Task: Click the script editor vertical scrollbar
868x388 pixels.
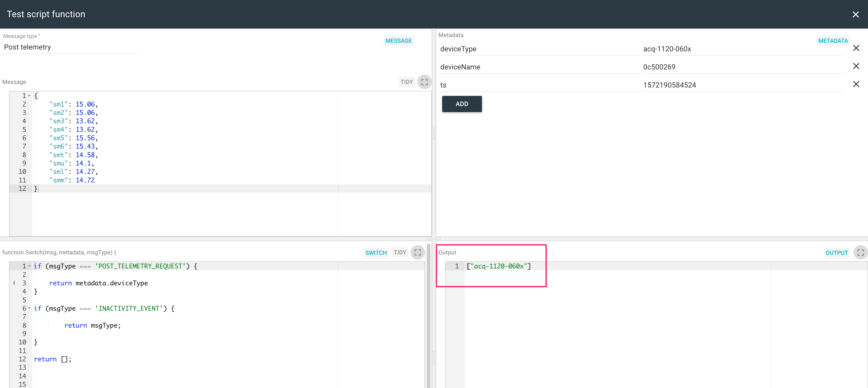Action: pyautogui.click(x=428, y=316)
